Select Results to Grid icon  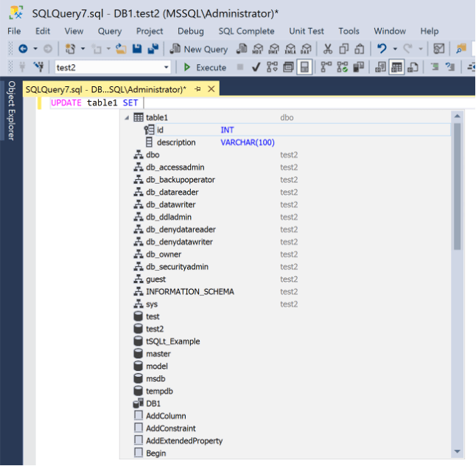click(396, 67)
